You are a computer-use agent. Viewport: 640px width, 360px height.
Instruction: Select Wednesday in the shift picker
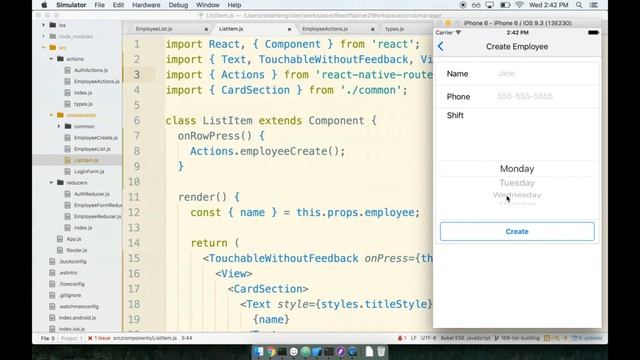coord(517,195)
